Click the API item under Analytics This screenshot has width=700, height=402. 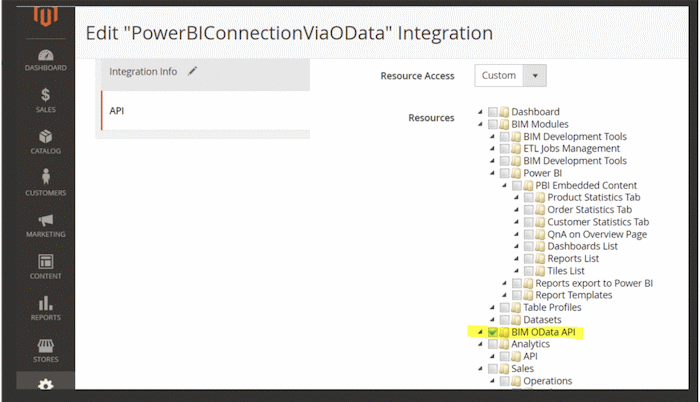pyautogui.click(x=530, y=356)
